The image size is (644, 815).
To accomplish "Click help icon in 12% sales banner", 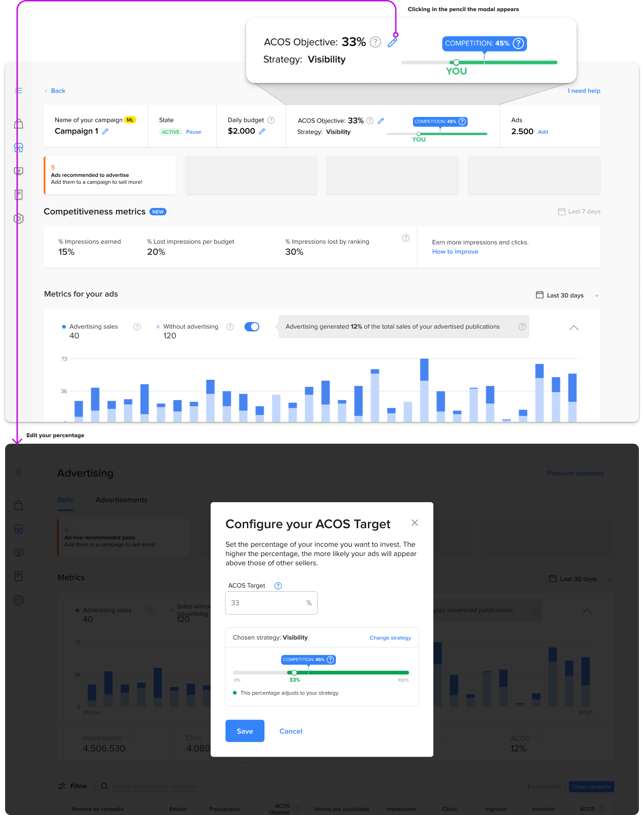I will coord(522,327).
